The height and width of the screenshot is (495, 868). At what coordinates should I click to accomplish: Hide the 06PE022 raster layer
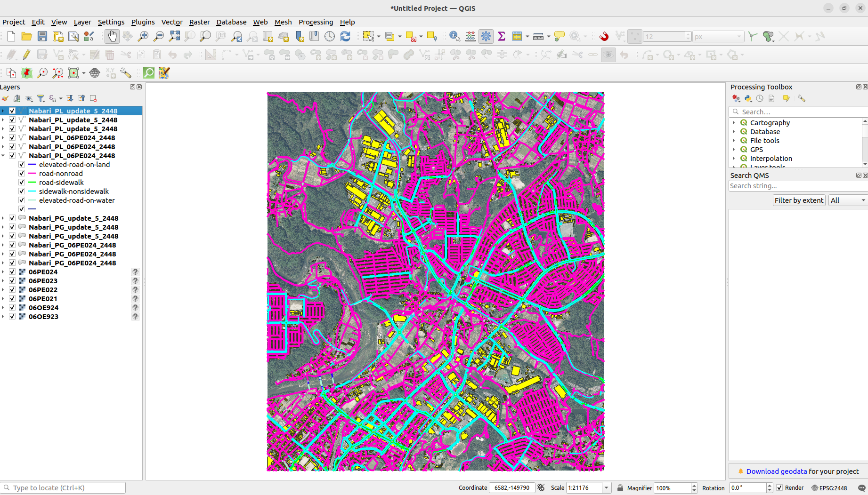coord(12,290)
